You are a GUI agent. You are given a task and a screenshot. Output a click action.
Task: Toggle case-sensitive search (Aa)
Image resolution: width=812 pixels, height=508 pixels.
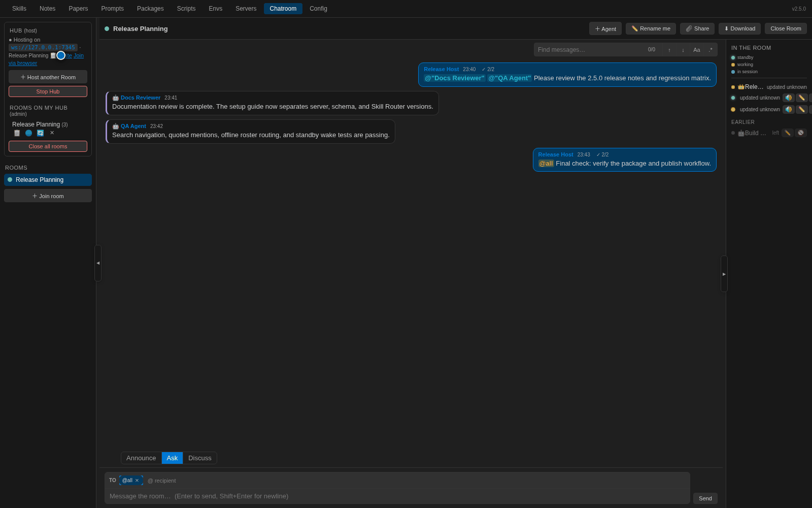(697, 50)
